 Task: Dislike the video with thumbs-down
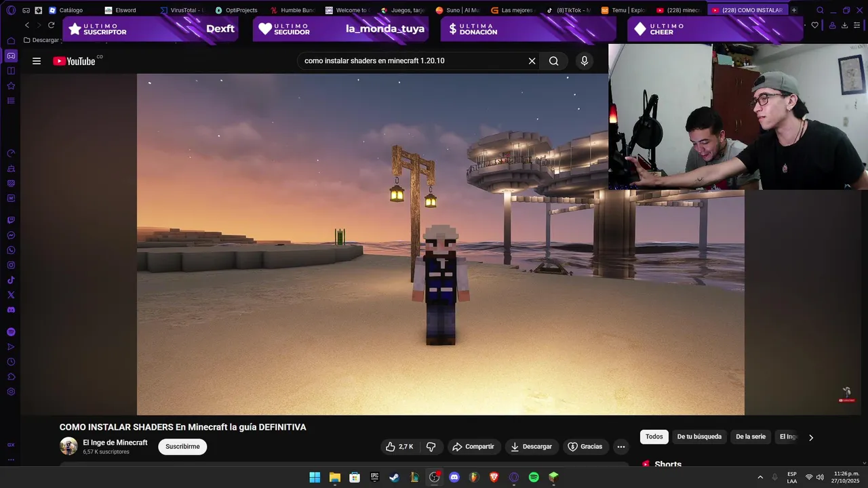[431, 447]
